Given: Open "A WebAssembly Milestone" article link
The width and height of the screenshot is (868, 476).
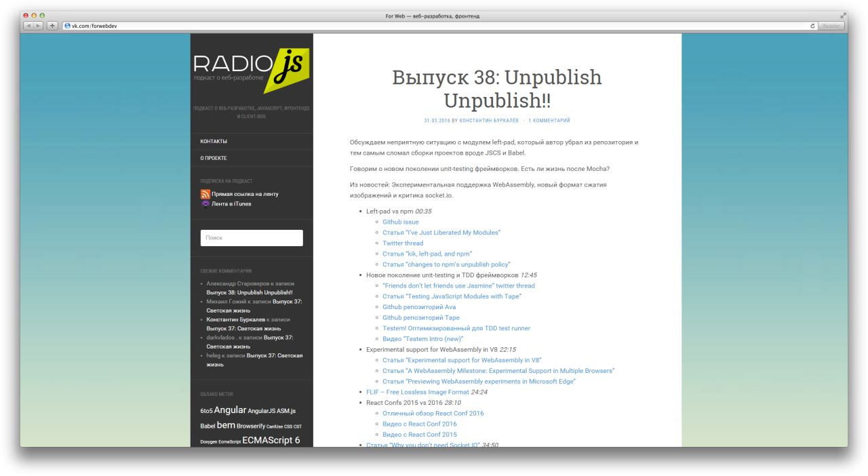Looking at the screenshot, I should [x=498, y=371].
